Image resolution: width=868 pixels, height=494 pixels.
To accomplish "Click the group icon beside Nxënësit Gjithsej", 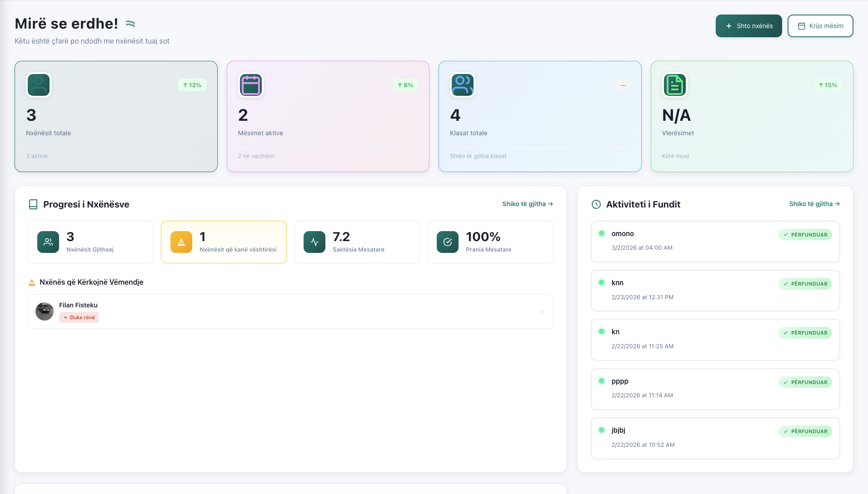I will (x=48, y=242).
